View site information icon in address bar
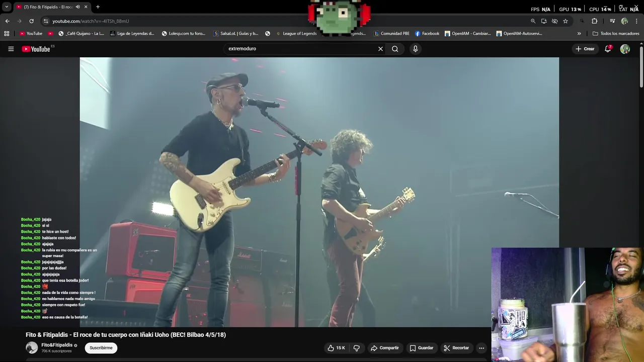 pos(46,21)
